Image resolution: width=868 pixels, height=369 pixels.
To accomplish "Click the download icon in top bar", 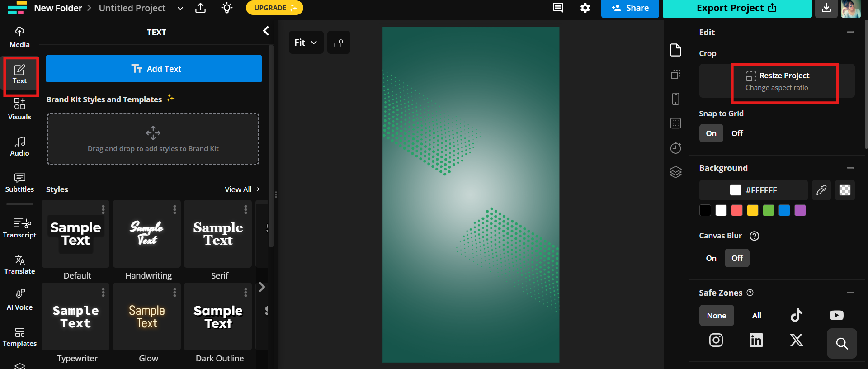I will click(x=826, y=9).
